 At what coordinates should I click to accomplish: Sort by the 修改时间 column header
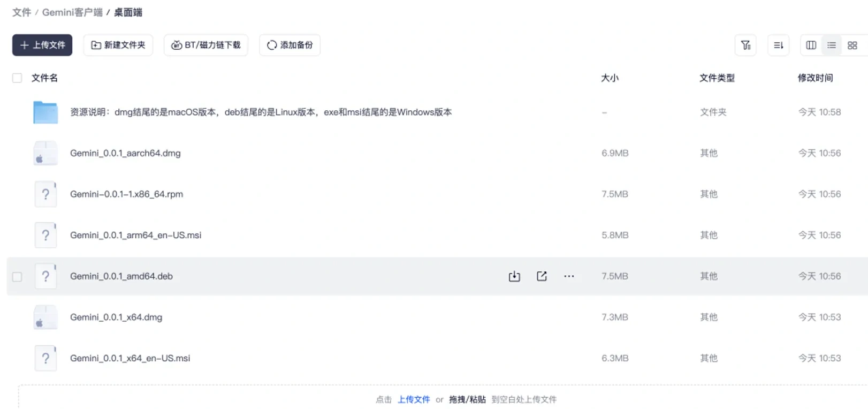pos(815,78)
